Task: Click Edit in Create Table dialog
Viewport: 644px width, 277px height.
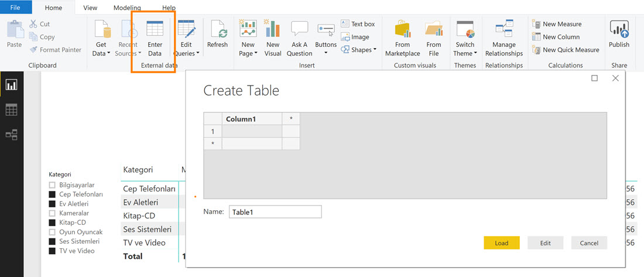Action: pos(545,243)
